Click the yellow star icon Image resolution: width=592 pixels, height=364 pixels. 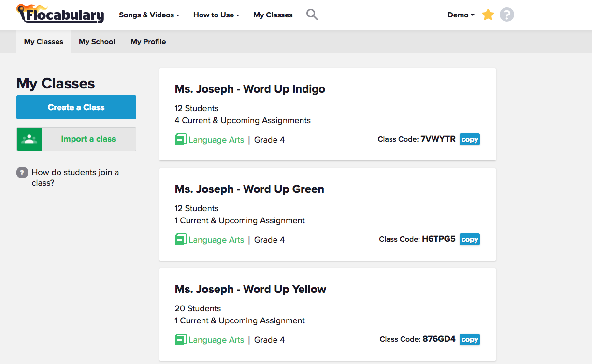488,15
